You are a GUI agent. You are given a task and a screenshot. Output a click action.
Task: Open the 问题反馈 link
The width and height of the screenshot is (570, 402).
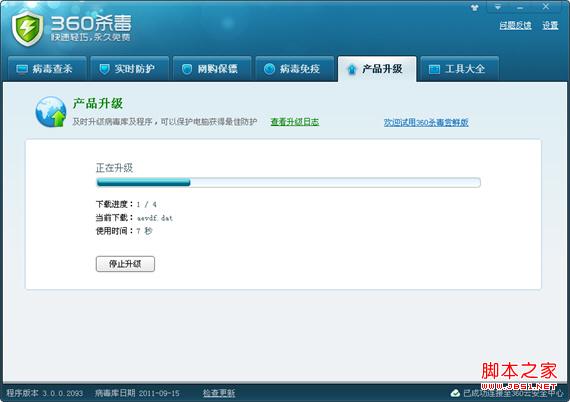tap(515, 25)
